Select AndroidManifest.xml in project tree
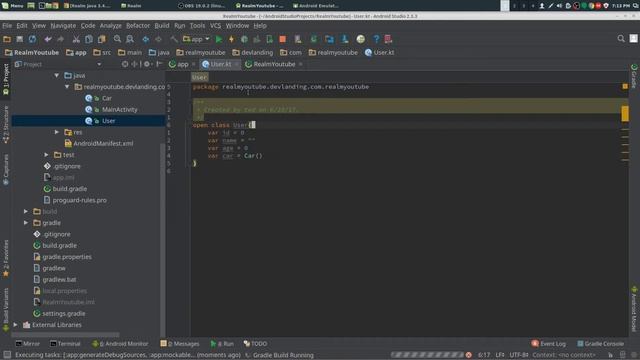This screenshot has width=640, height=360. tap(103, 143)
